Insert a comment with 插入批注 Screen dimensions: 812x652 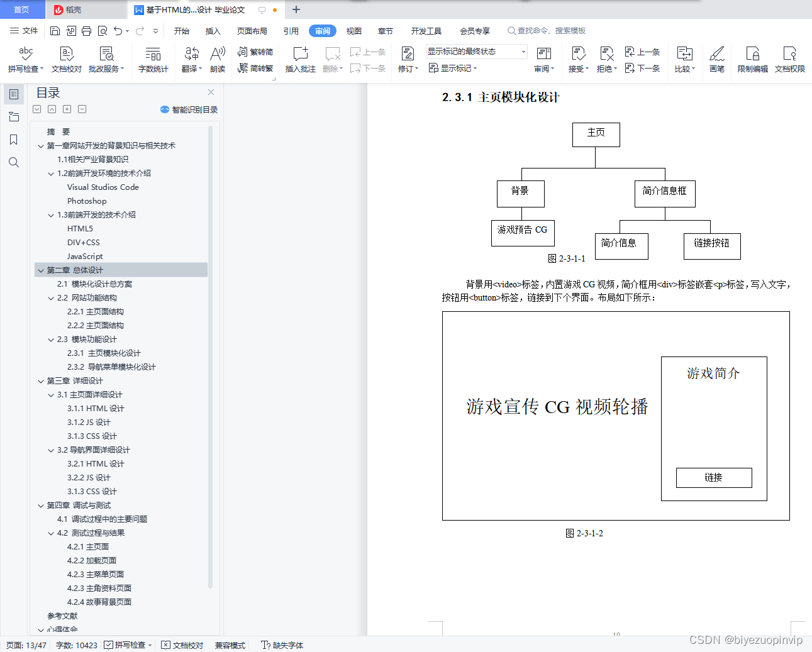click(300, 60)
